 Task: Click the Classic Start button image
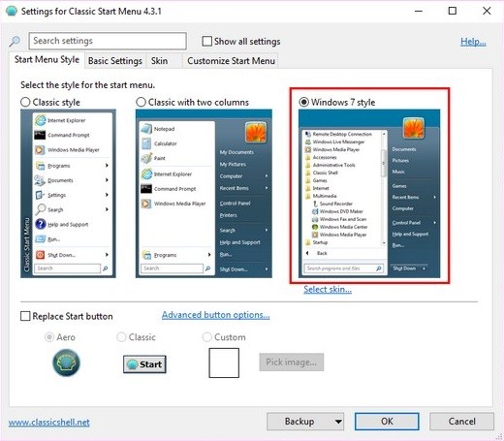click(144, 364)
